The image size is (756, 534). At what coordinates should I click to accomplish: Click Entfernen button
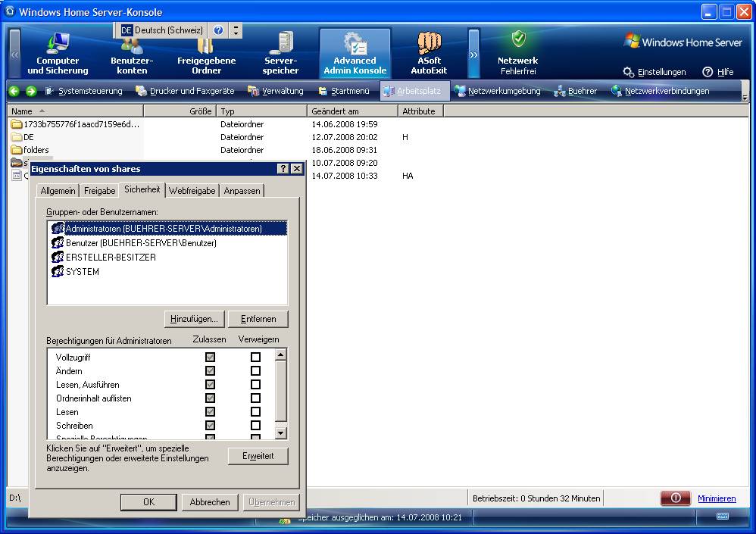click(258, 319)
